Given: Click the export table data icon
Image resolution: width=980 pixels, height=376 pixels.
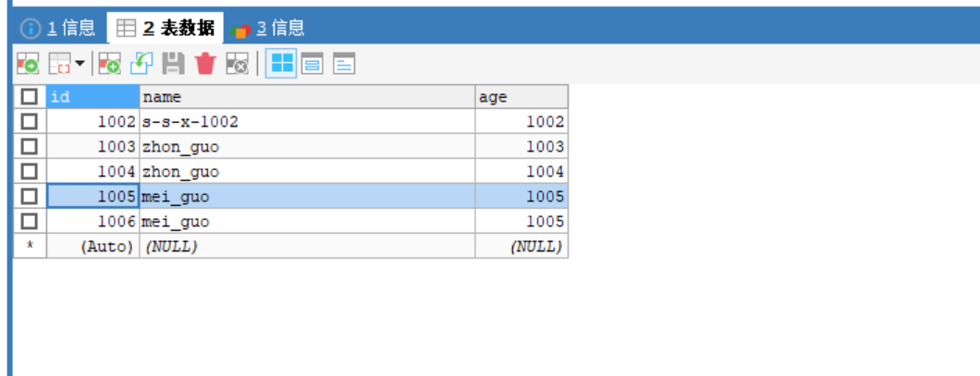Looking at the screenshot, I should coord(28,64).
